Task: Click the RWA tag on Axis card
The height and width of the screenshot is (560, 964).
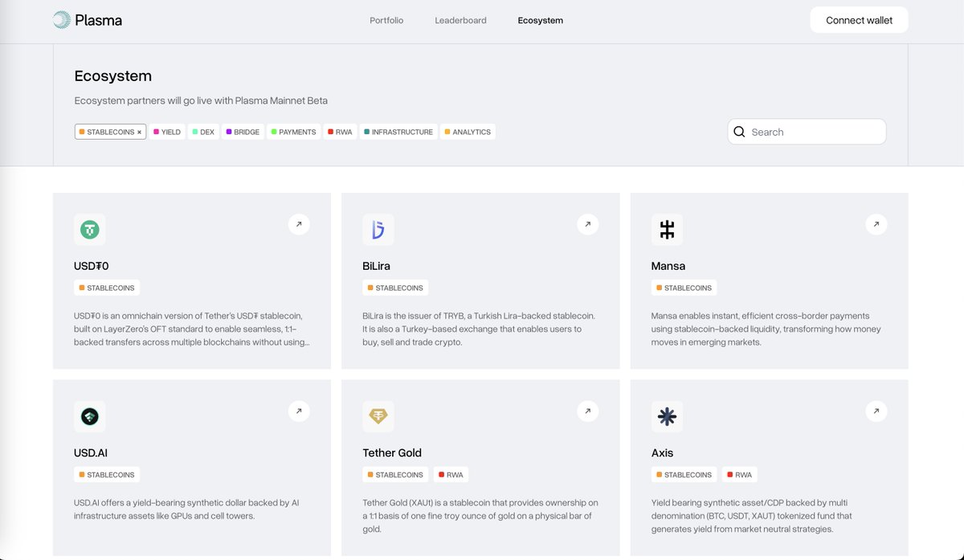Action: coord(740,475)
